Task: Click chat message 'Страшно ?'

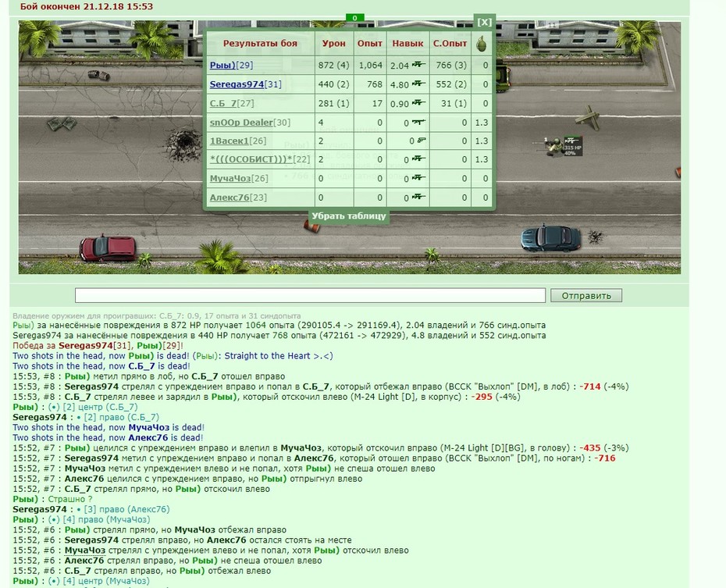Action: pyautogui.click(x=70, y=499)
